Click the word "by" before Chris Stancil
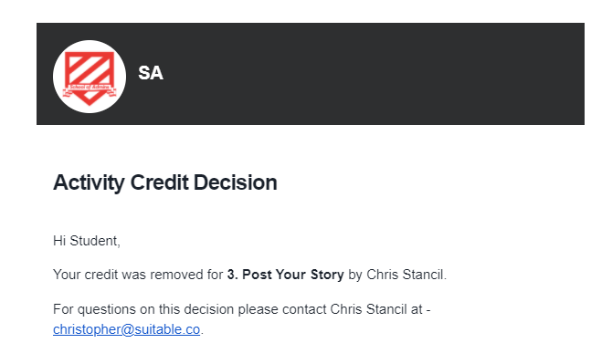Screen dimensions: 612x364 (355, 275)
